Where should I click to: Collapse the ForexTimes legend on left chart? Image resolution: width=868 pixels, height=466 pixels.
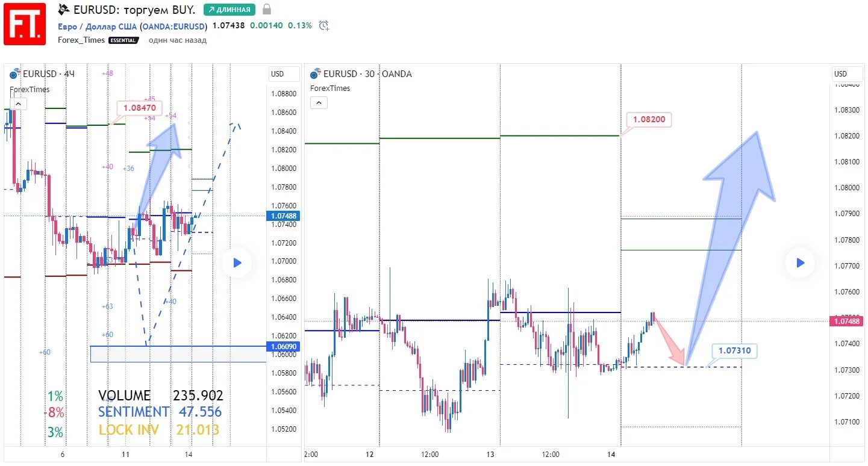tap(18, 104)
